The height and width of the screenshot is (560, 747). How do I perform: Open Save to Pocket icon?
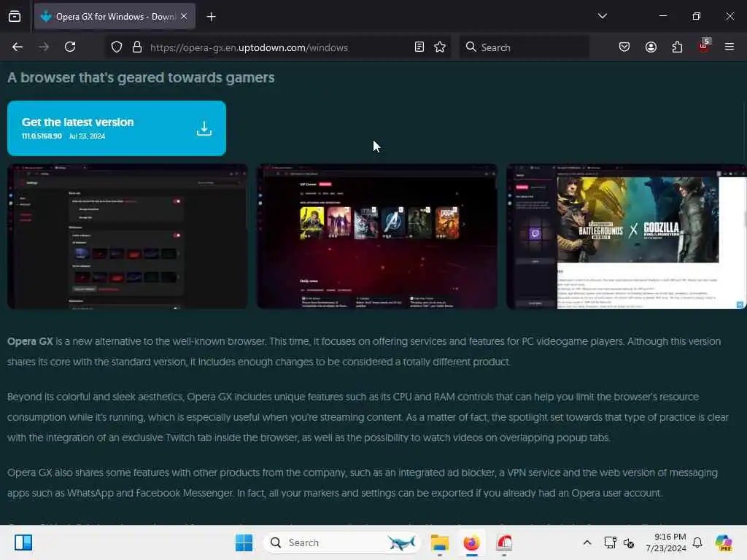[x=624, y=47]
